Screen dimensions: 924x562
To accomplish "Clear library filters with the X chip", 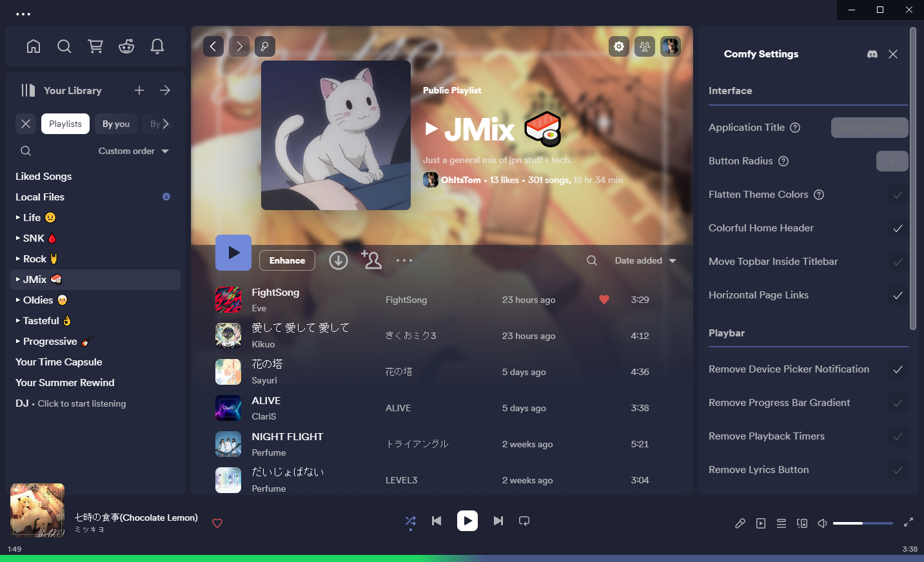I will (x=26, y=124).
